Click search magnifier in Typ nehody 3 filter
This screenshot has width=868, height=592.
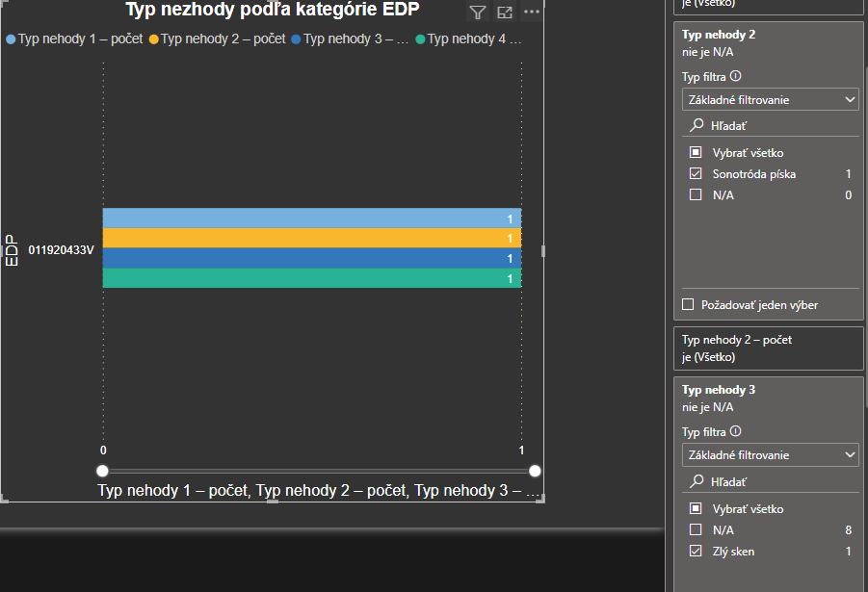(697, 481)
